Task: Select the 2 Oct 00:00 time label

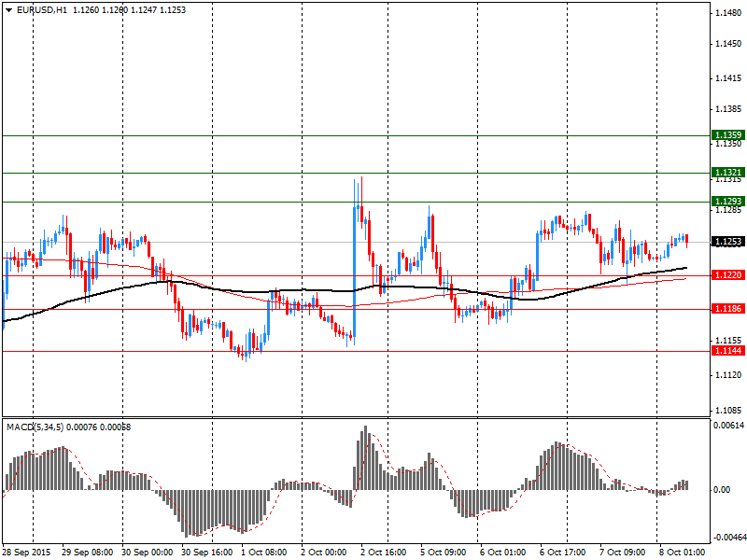Action: point(323,553)
